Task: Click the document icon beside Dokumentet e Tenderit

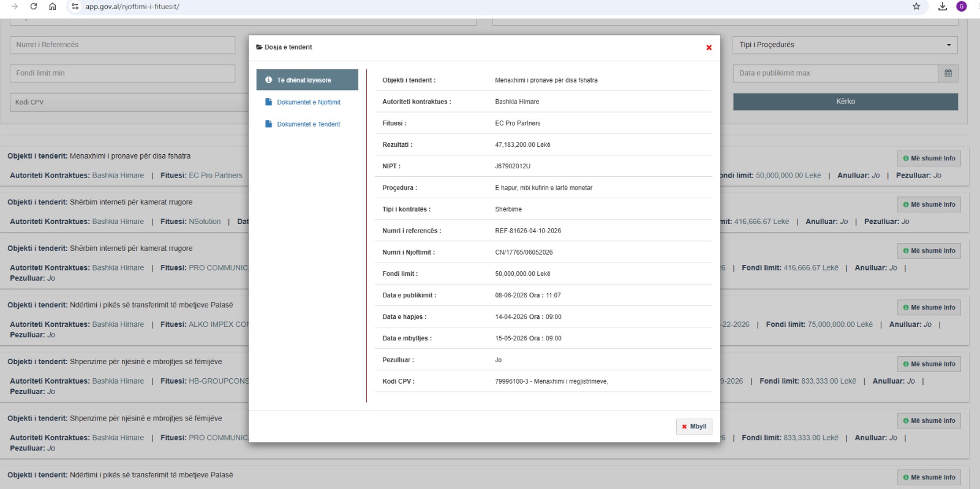Action: 268,124
